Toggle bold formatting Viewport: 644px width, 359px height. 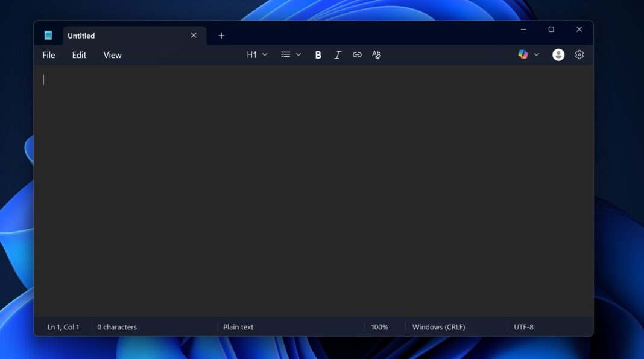(318, 54)
